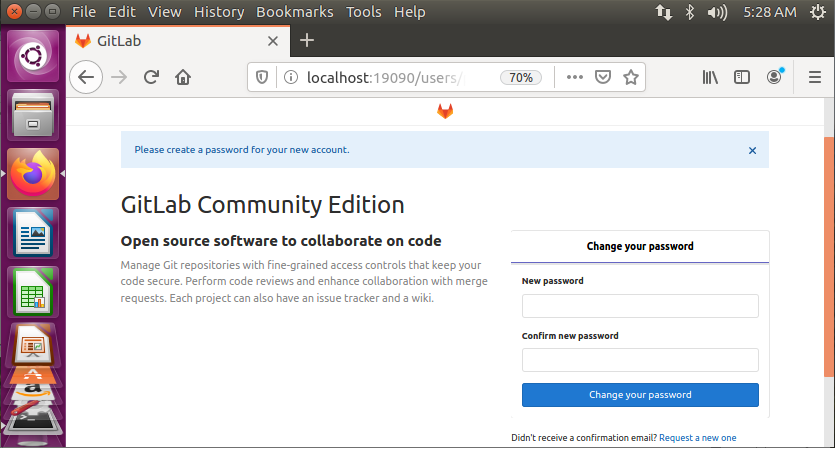
Task: Open page actions three-dot menu
Action: 575,77
